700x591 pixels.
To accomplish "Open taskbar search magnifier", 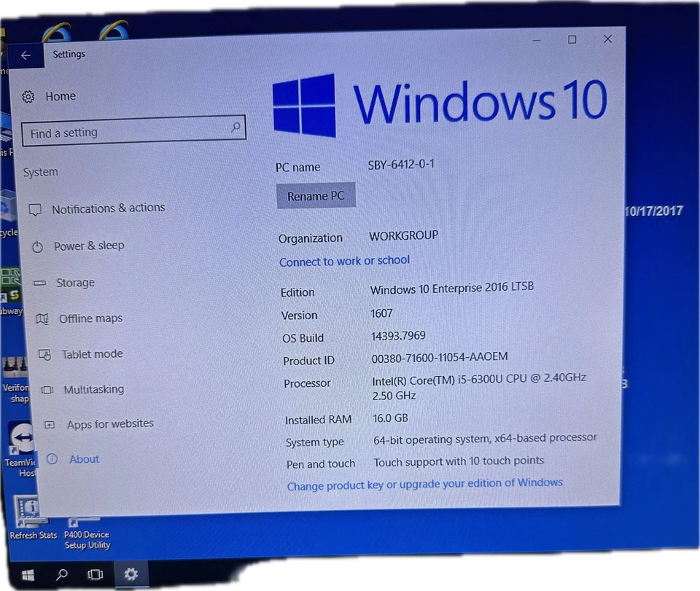I will (x=61, y=574).
